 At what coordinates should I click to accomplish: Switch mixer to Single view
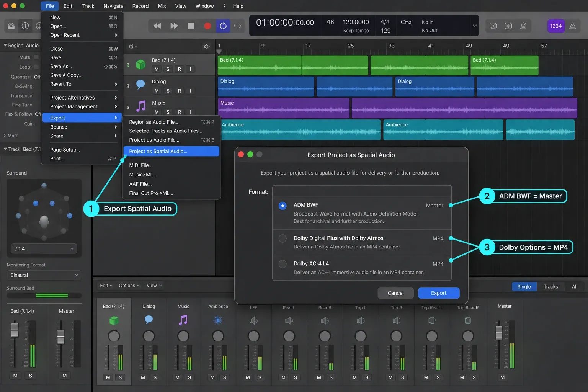[524, 287]
